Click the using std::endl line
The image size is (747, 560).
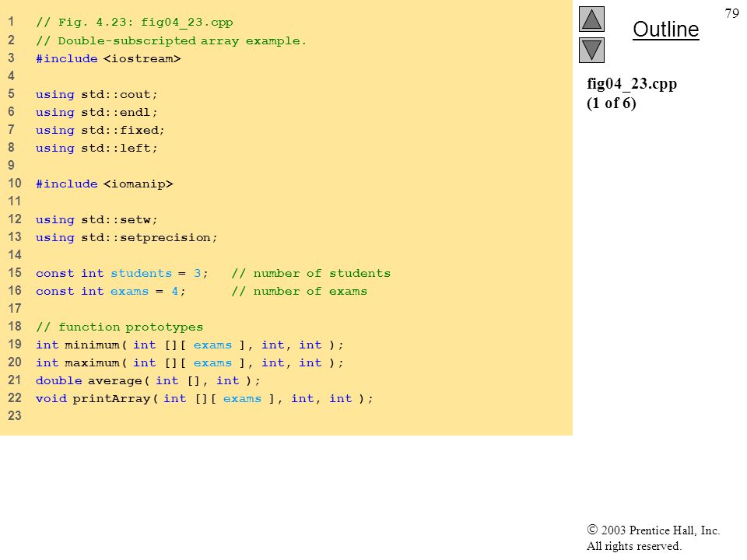pos(96,112)
